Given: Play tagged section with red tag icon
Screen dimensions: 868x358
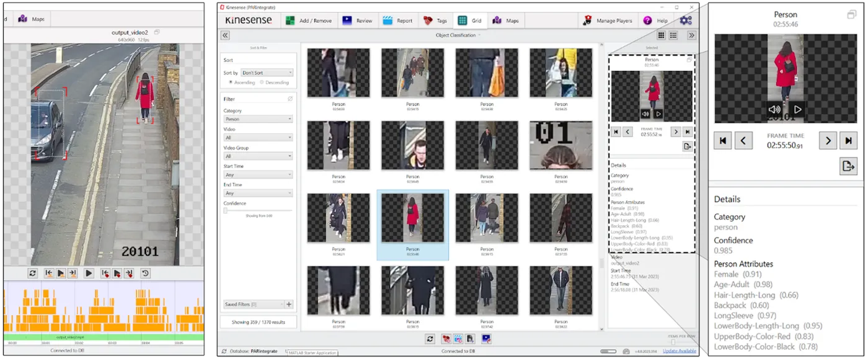Looking at the screenshot, I should (117, 273).
